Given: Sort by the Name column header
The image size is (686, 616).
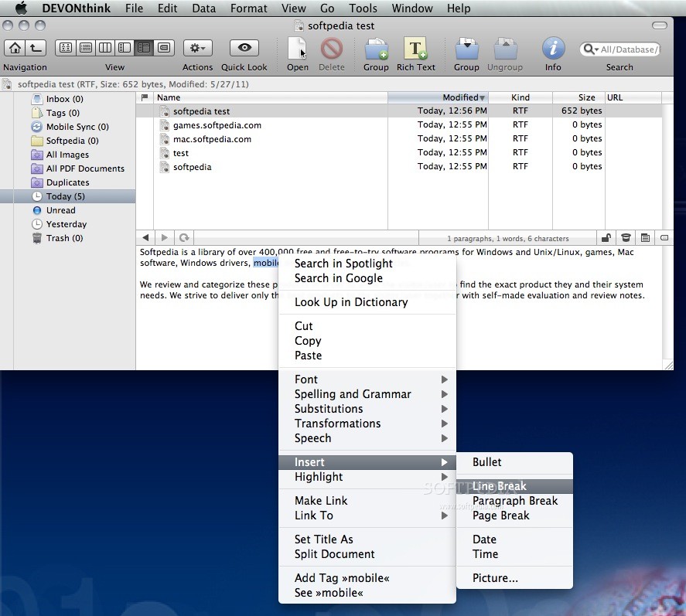Looking at the screenshot, I should [x=271, y=97].
